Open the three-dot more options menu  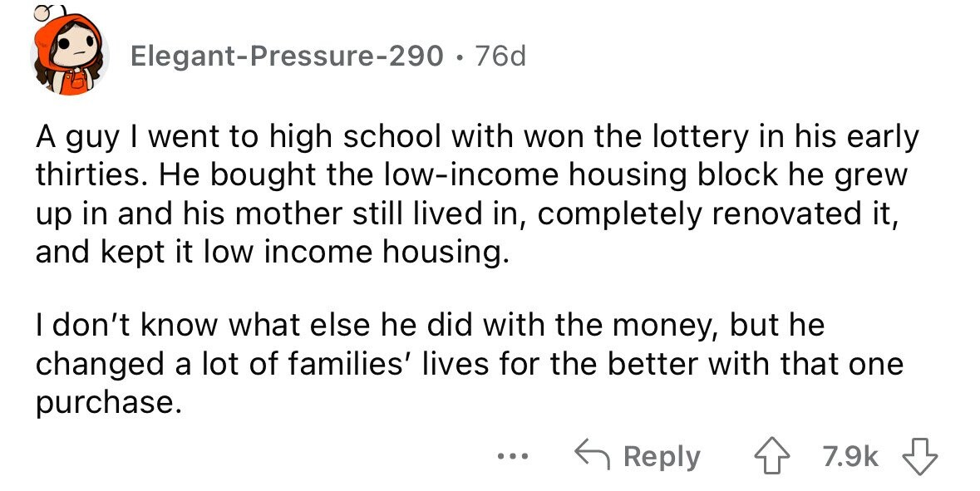513,457
